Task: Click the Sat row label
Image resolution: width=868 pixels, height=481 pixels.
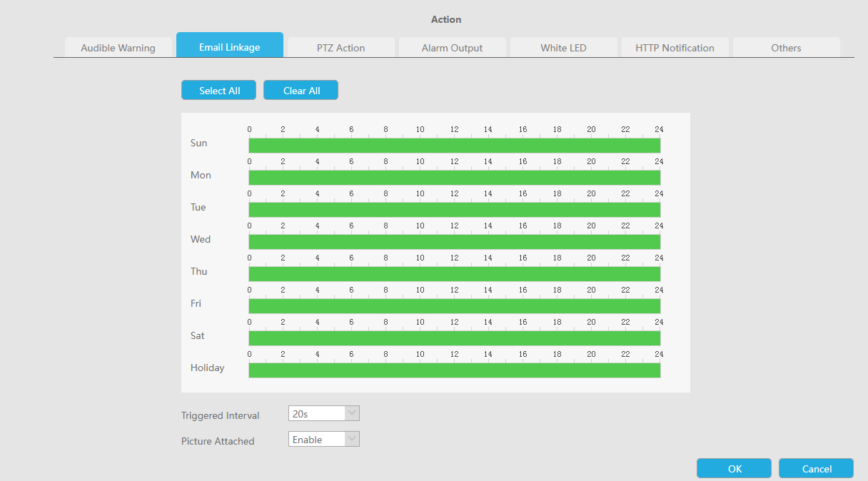Action: [198, 335]
